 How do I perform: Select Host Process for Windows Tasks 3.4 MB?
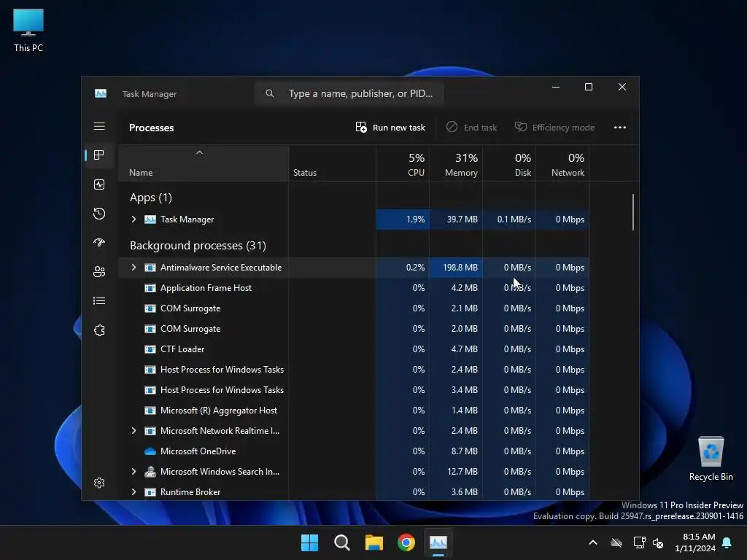(x=354, y=389)
